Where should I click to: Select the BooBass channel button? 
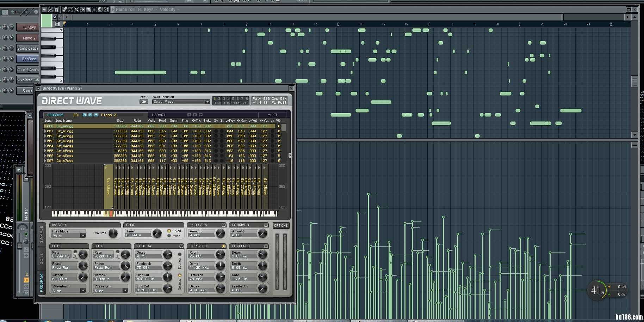pyautogui.click(x=29, y=59)
